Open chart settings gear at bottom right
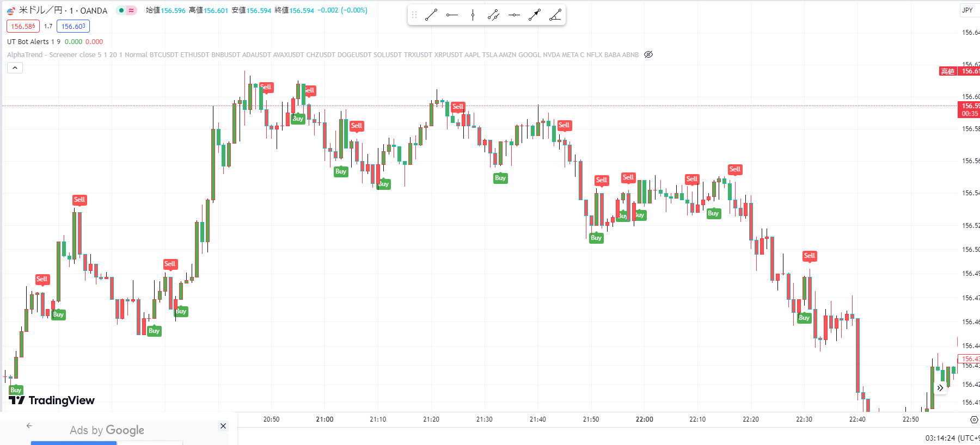 pyautogui.click(x=974, y=419)
